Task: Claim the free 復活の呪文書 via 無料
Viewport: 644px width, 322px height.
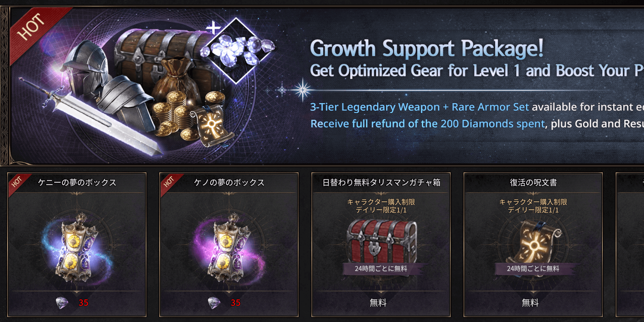Action: 530,303
